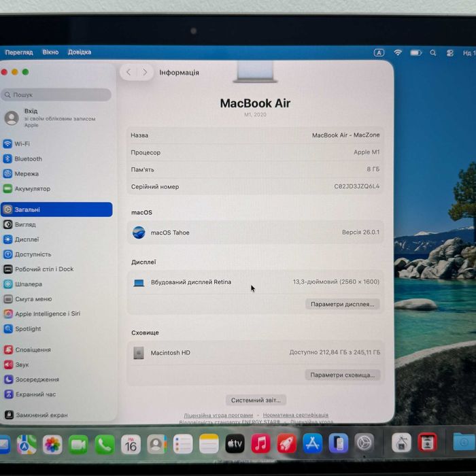Click the Пошук search field
The image size is (476, 476).
[x=56, y=95]
